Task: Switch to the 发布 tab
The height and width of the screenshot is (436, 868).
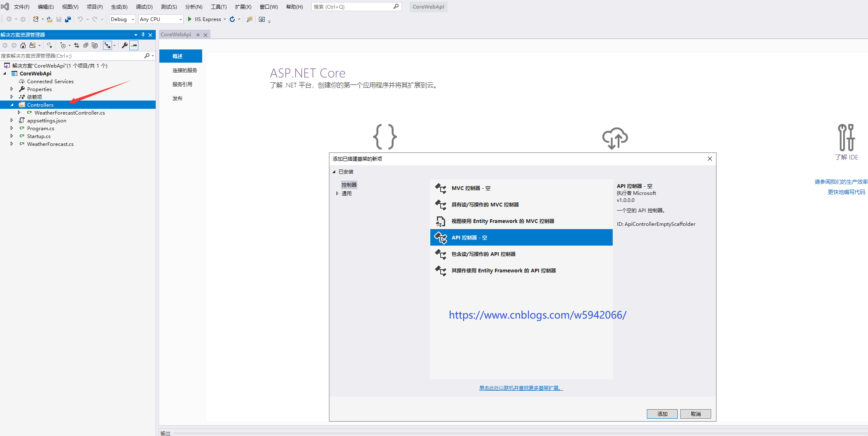Action: (177, 98)
